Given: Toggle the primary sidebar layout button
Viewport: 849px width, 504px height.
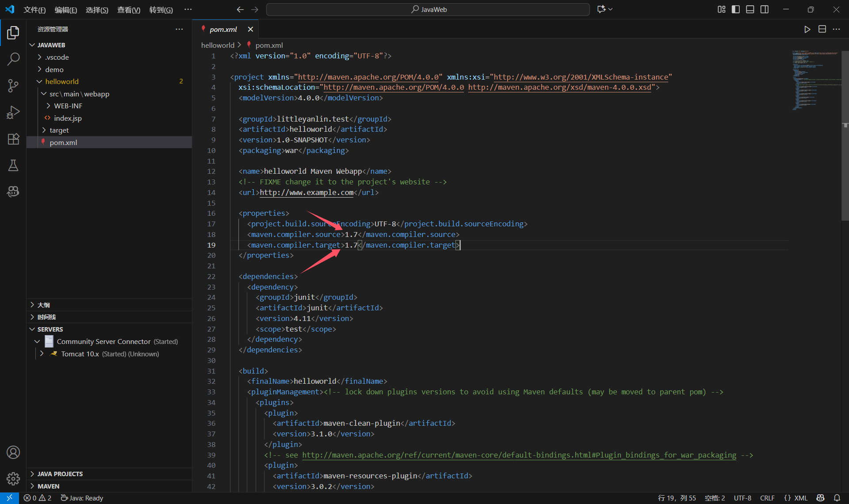Looking at the screenshot, I should click(736, 9).
